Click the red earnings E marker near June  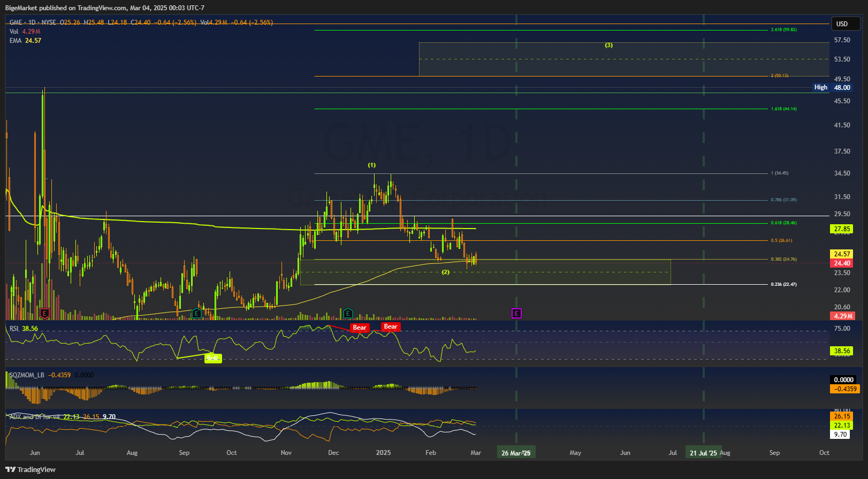click(44, 313)
